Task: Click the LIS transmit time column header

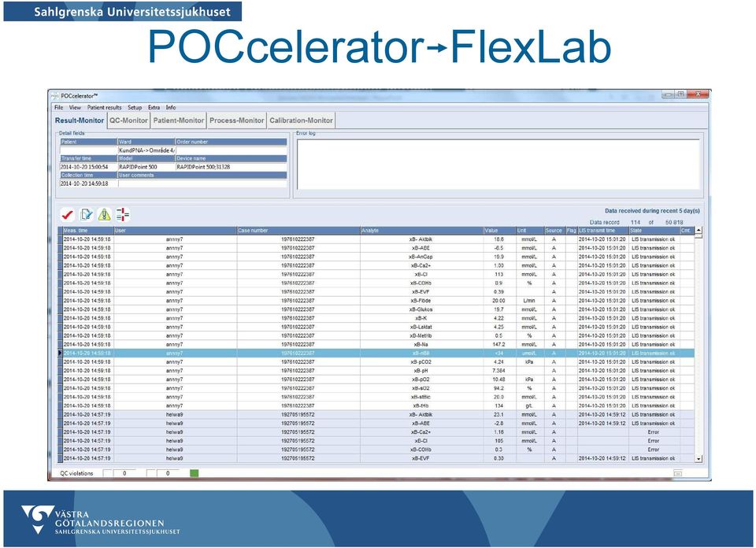Action: [x=603, y=231]
